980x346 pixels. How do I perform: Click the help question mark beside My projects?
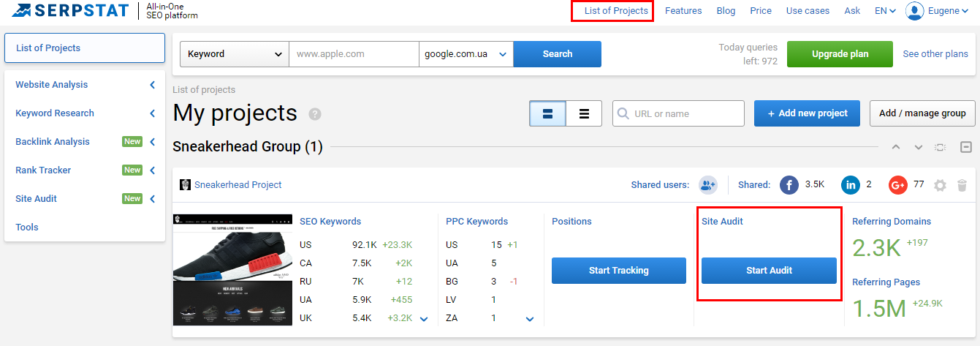[315, 114]
